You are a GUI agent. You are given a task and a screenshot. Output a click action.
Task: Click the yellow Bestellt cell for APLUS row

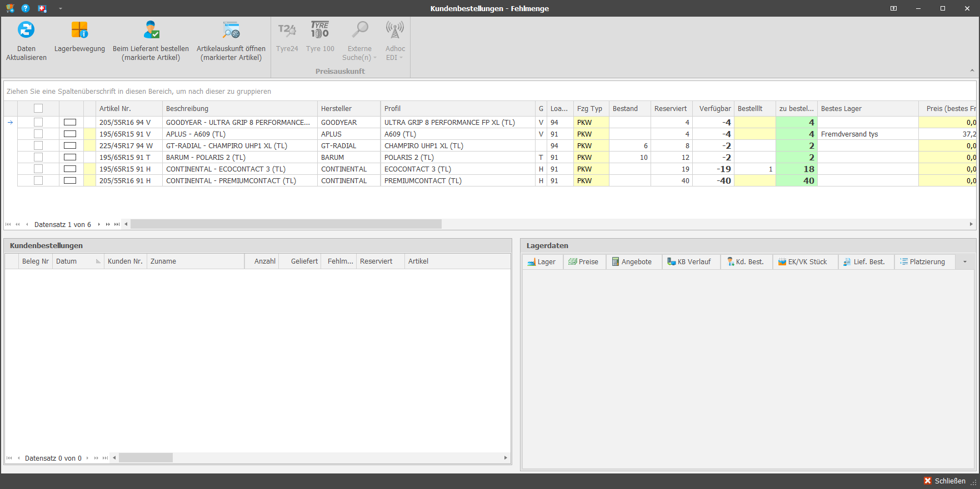[x=754, y=134]
